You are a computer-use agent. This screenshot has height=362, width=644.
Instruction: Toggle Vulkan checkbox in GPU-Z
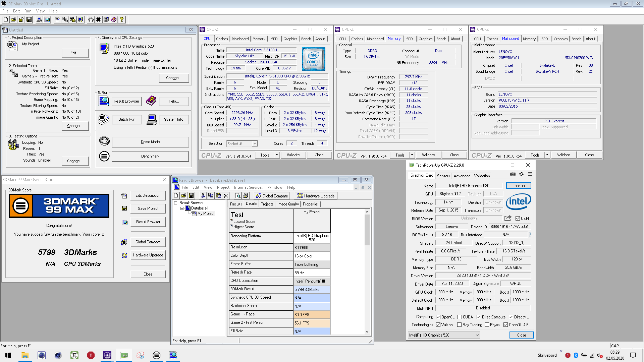click(438, 325)
